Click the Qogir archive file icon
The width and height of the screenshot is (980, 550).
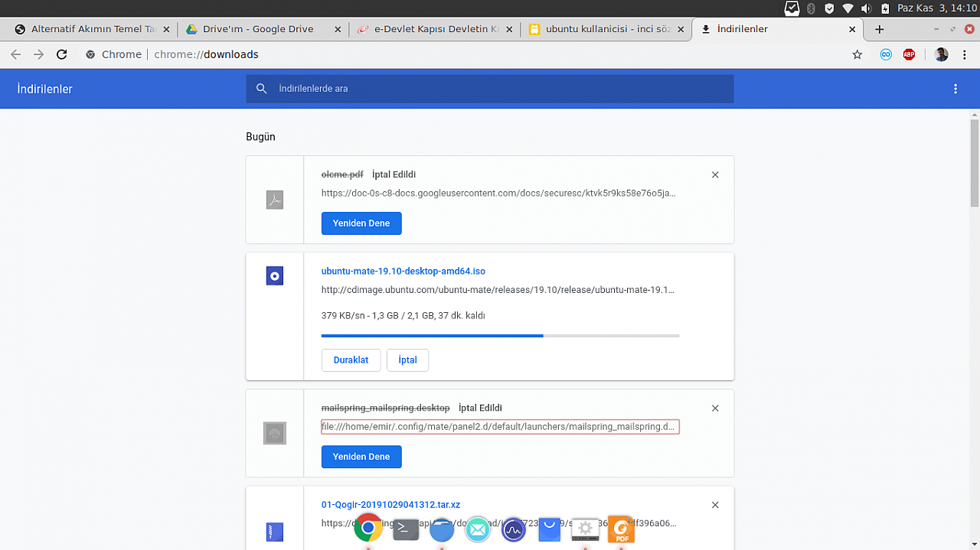(x=275, y=531)
